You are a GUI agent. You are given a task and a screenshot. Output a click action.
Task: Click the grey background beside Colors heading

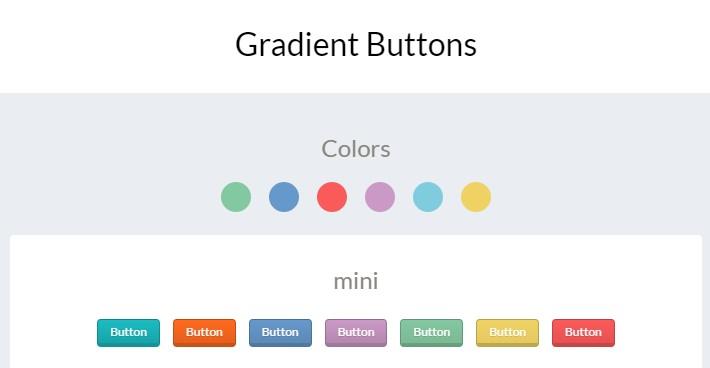(543, 149)
